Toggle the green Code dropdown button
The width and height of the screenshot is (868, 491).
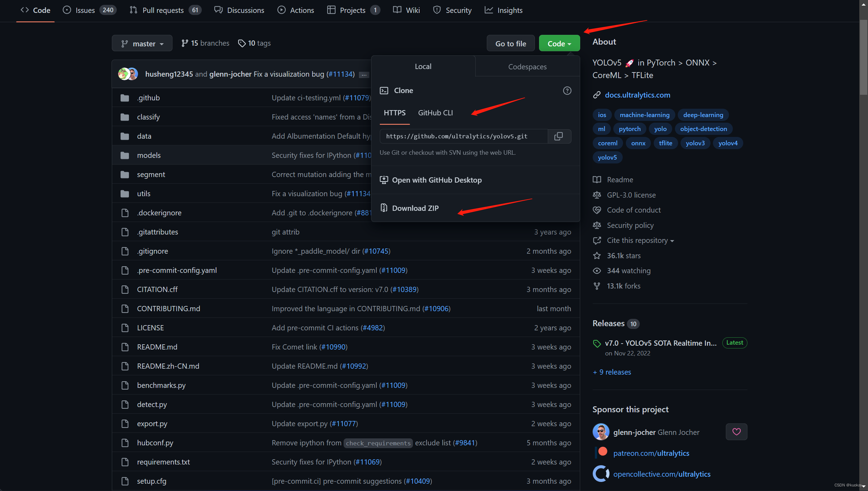click(x=559, y=44)
